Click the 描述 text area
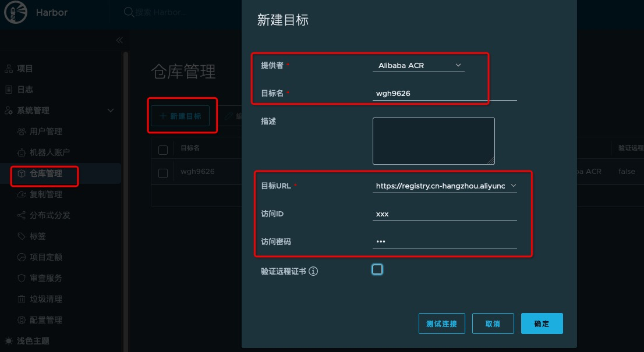Image resolution: width=644 pixels, height=352 pixels. (x=434, y=141)
